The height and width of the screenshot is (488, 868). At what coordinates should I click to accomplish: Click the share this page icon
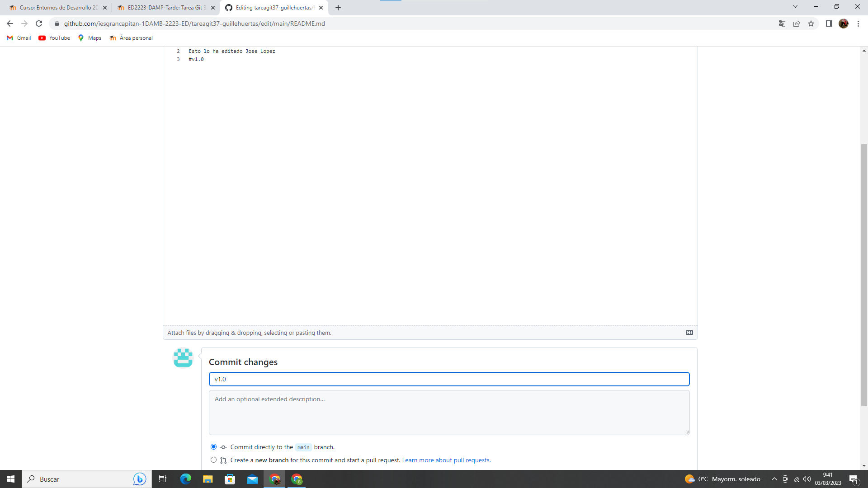coord(797,23)
